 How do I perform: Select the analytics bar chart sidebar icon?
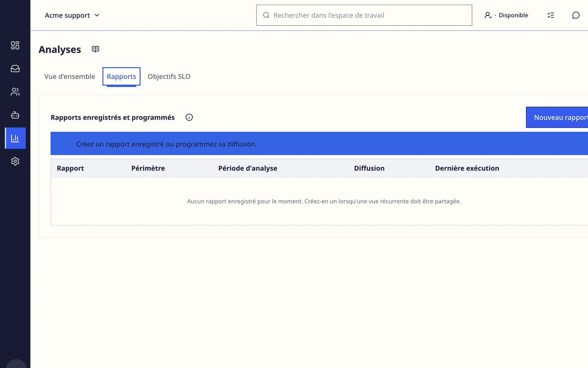[x=15, y=138]
